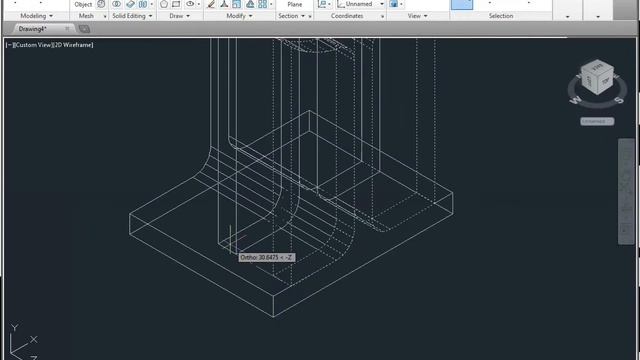The image size is (640, 360).
Task: Click the Ortho 30.6475 dynamic input tooltip
Action: [x=266, y=258]
